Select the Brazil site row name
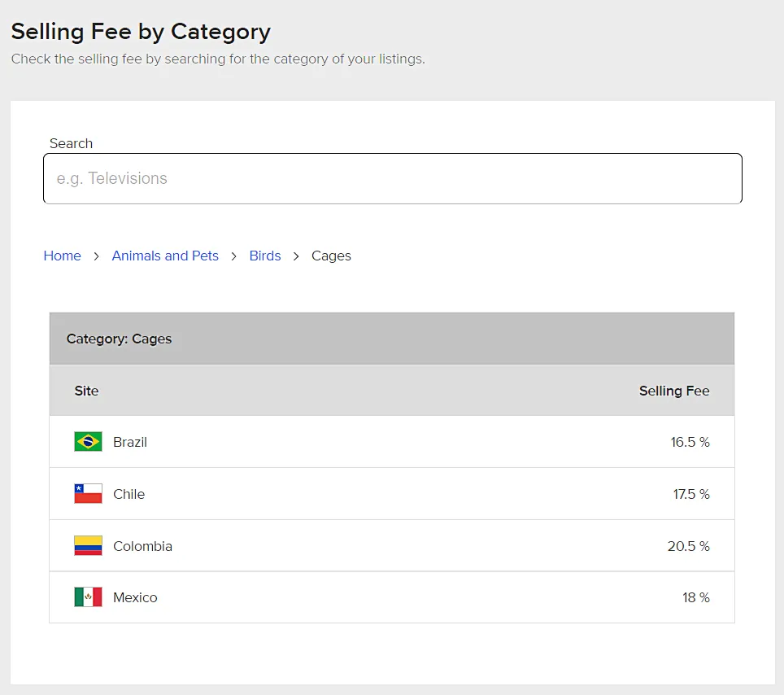This screenshot has width=784, height=695. coord(130,443)
